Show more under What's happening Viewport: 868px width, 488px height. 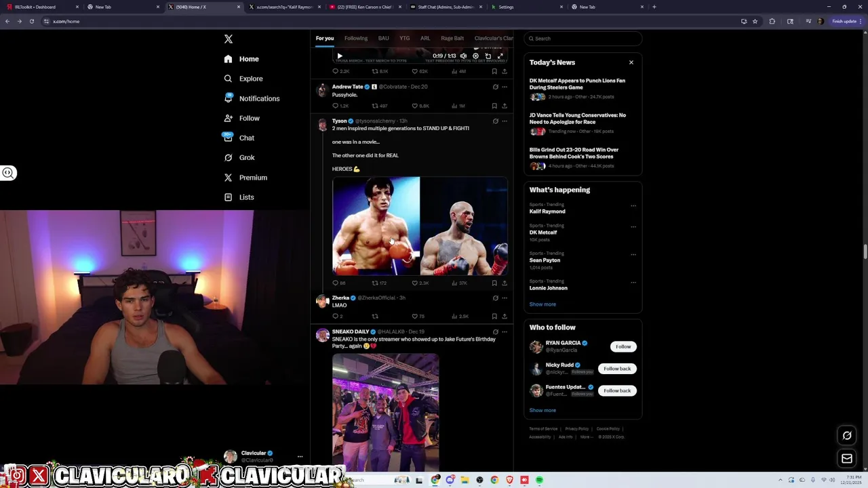(x=542, y=304)
